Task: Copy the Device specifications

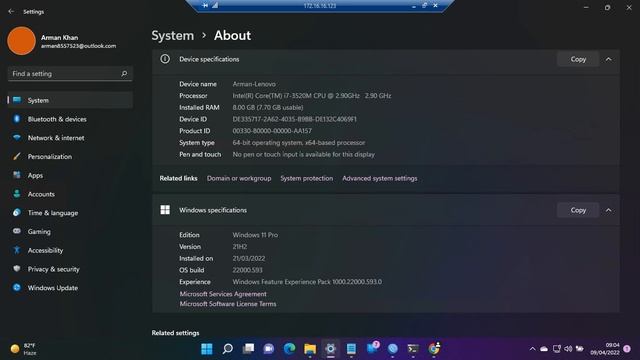Action: point(578,59)
